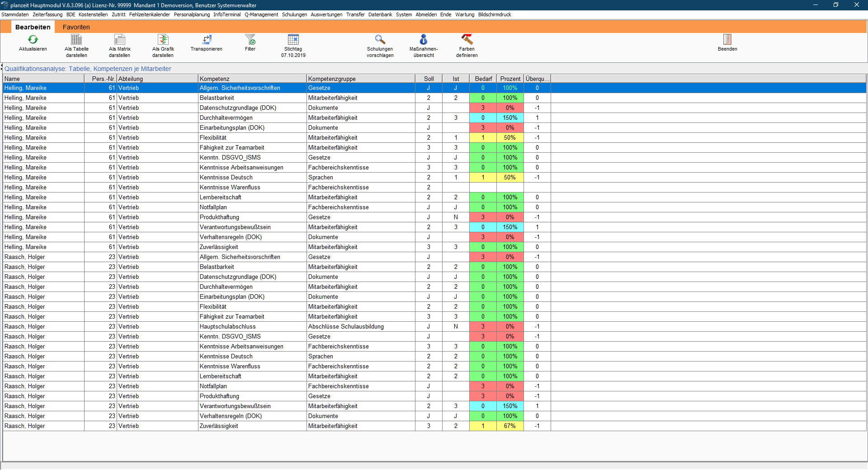The image size is (868, 470).
Task: Switch to Als Matrix darstellen view
Action: point(119,40)
